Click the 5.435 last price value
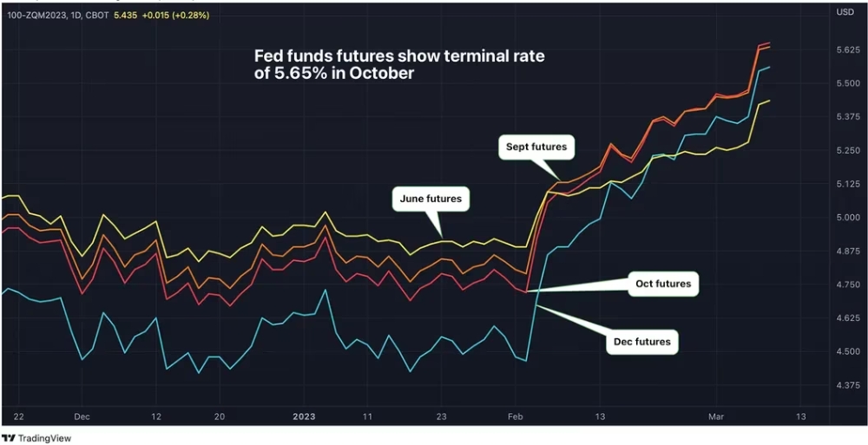868x445 pixels. 124,16
